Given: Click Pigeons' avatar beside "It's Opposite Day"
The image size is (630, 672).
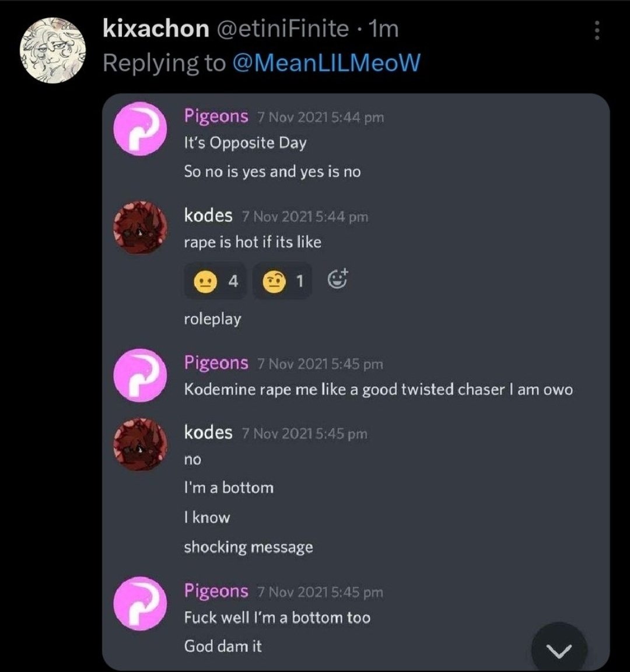Looking at the screenshot, I should tap(140, 128).
